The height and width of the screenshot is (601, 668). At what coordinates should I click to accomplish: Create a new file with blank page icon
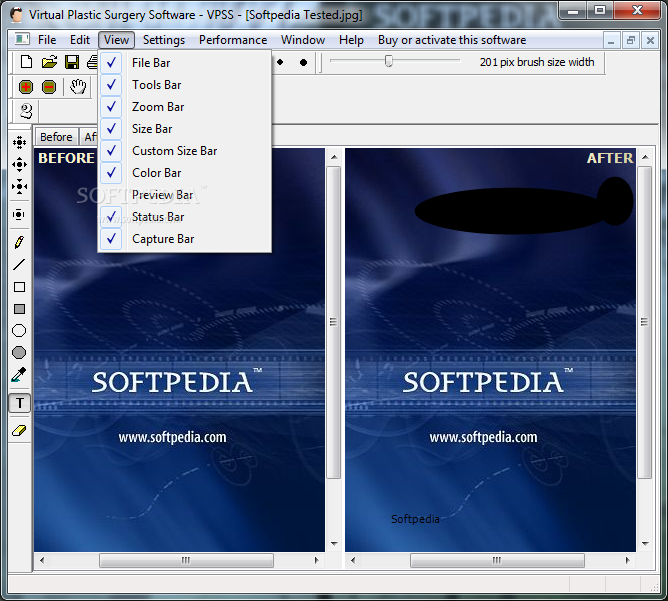coord(26,62)
